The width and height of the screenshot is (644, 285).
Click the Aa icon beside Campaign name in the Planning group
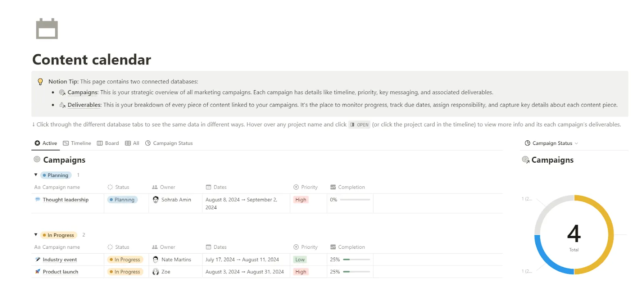click(37, 187)
